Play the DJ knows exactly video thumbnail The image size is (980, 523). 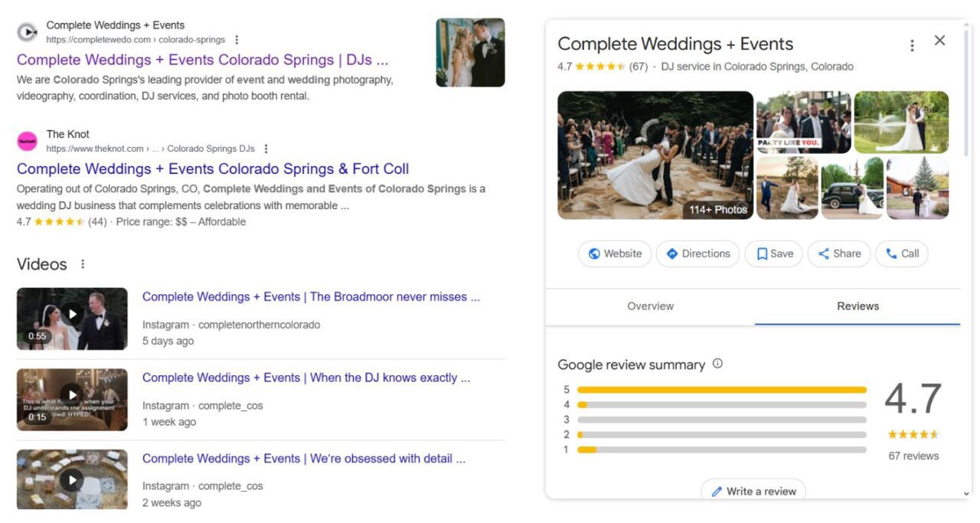point(72,400)
